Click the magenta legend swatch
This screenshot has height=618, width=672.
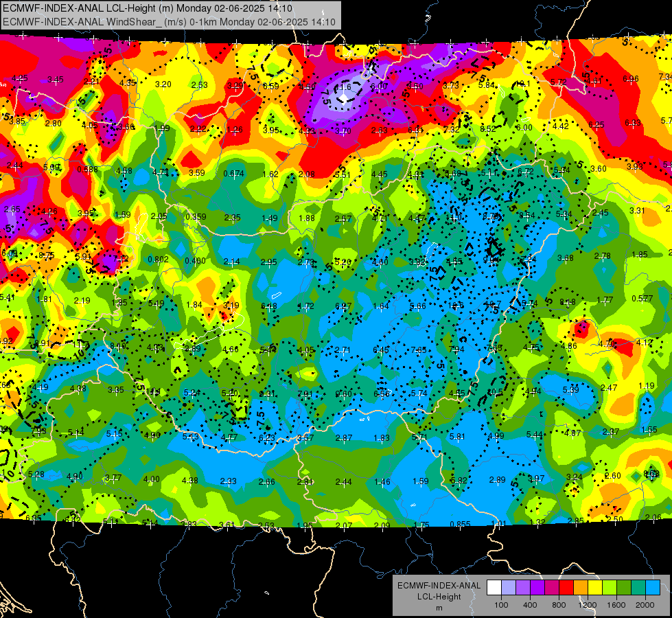[552, 588]
